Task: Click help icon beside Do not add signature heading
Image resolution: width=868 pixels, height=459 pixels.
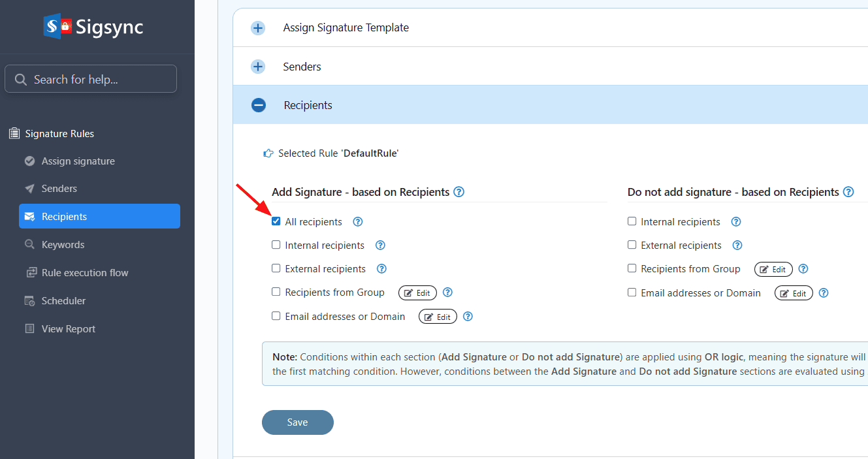Action: point(848,192)
